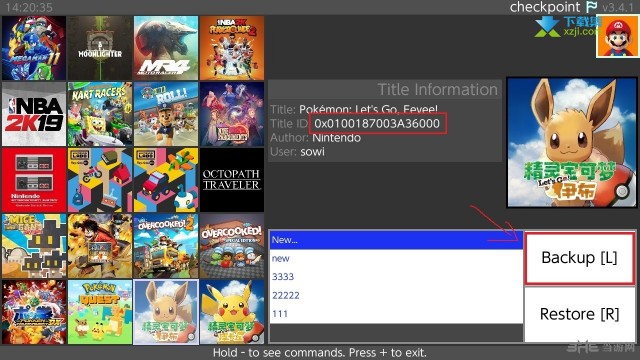Choose the "22222" saved backup
Image resolution: width=640 pixels, height=360 pixels.
(x=396, y=295)
